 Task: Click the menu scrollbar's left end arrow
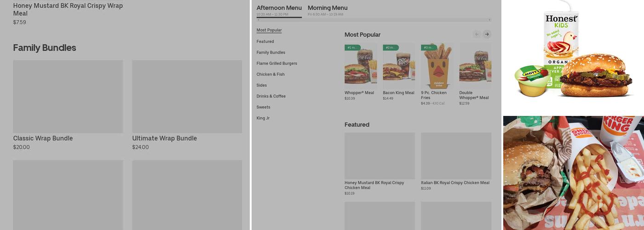(259, 20)
